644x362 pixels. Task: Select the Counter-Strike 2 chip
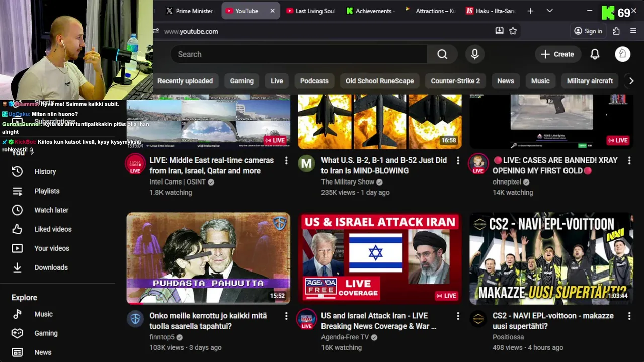(455, 81)
